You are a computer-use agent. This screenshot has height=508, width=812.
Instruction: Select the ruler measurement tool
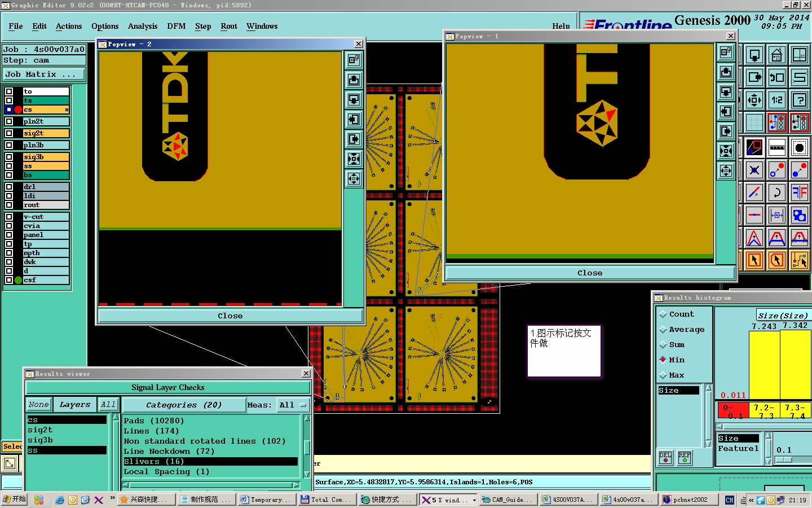[777, 148]
